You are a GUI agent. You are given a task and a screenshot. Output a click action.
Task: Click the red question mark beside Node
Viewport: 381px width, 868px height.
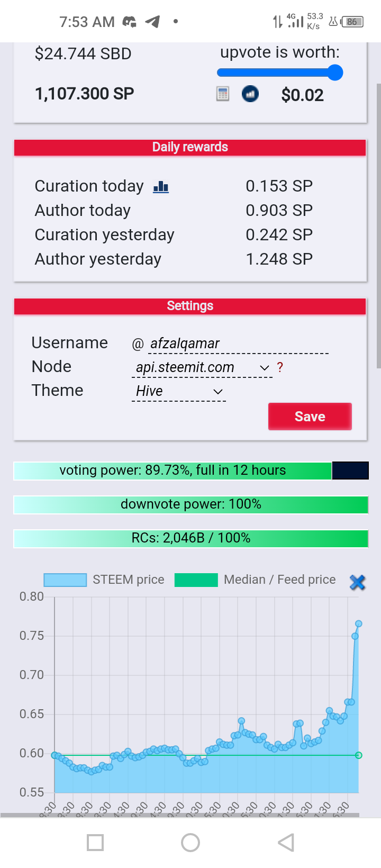coord(280,367)
